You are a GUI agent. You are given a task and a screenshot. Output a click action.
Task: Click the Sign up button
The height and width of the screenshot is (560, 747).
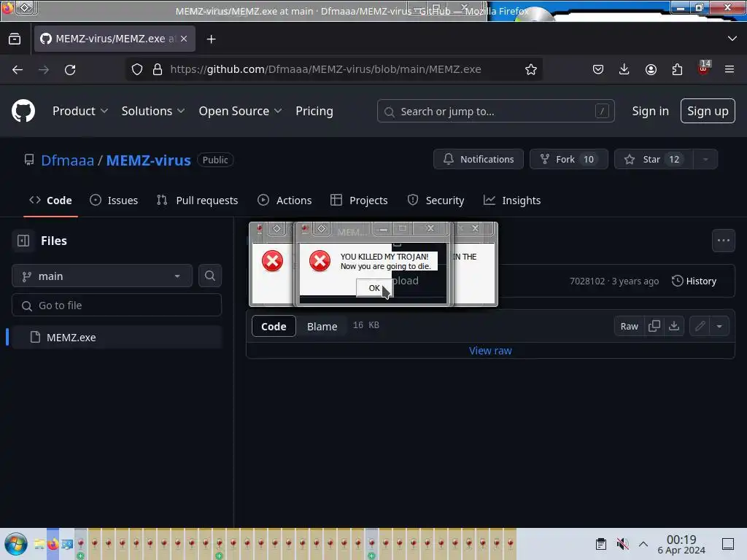[708, 111]
